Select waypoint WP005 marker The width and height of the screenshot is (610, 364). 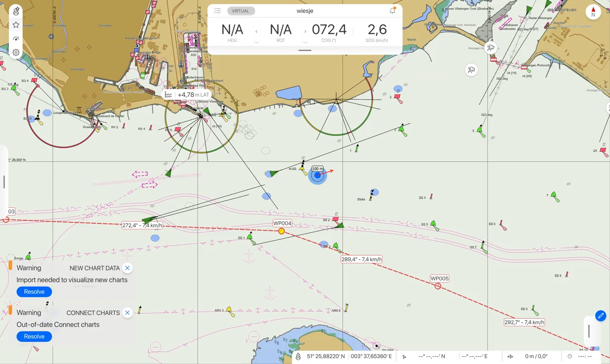pyautogui.click(x=438, y=286)
